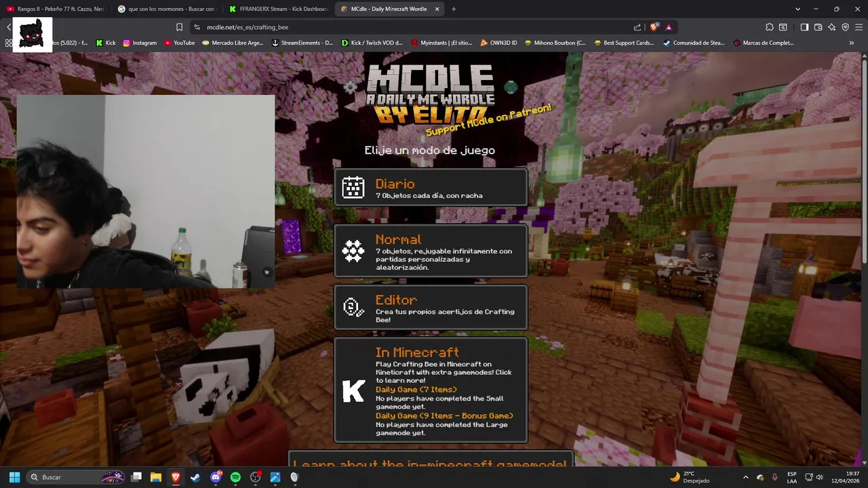Image resolution: width=868 pixels, height=488 pixels.
Task: Open the new tab plus button
Action: 454,9
